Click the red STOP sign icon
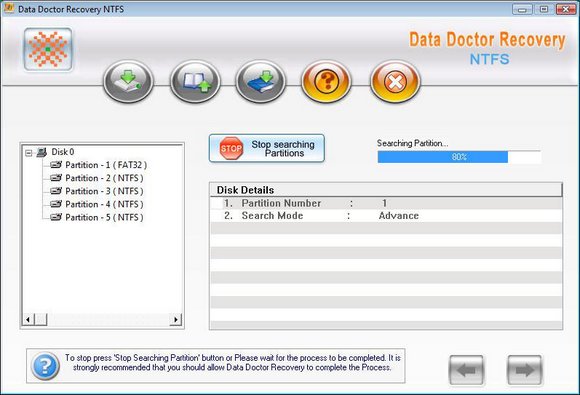580x395 pixels. [231, 148]
